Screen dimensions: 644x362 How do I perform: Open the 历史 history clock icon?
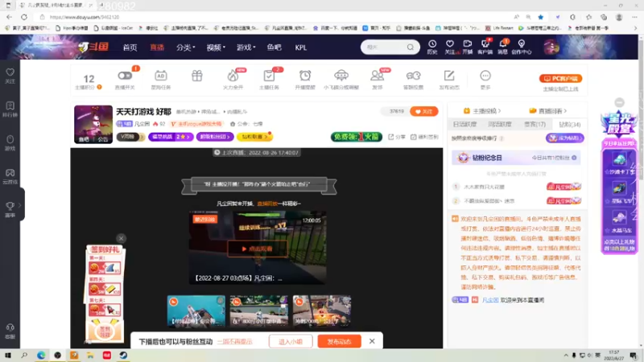pyautogui.click(x=432, y=47)
